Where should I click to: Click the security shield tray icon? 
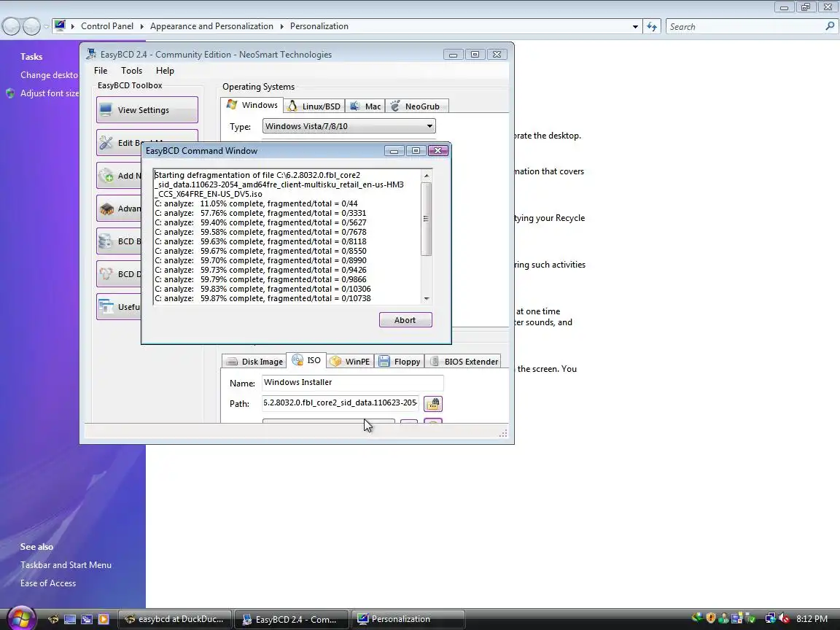711,618
